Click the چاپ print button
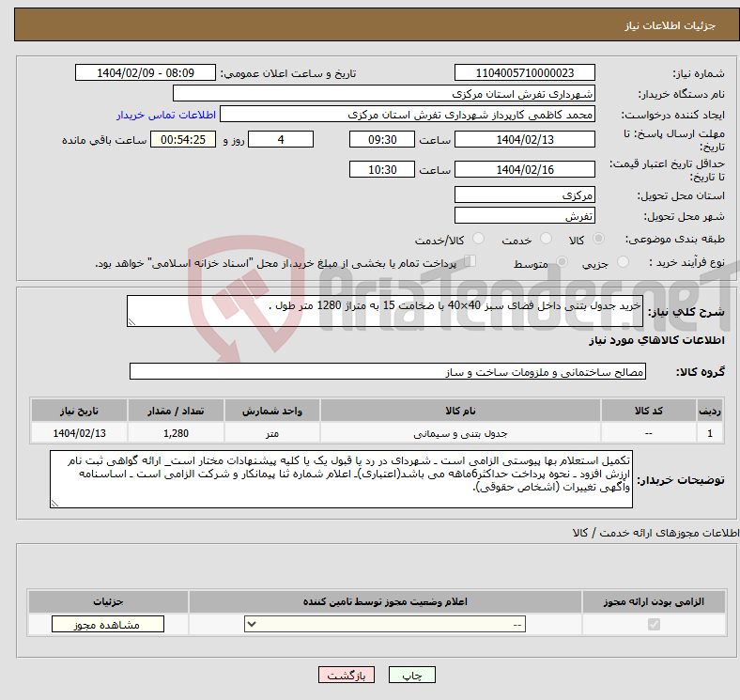This screenshot has height=700, width=740. [x=412, y=675]
